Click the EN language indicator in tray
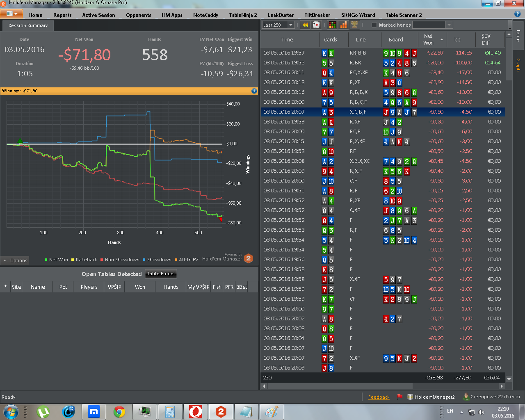Screen dimensions: 525x420 pyautogui.click(x=450, y=411)
